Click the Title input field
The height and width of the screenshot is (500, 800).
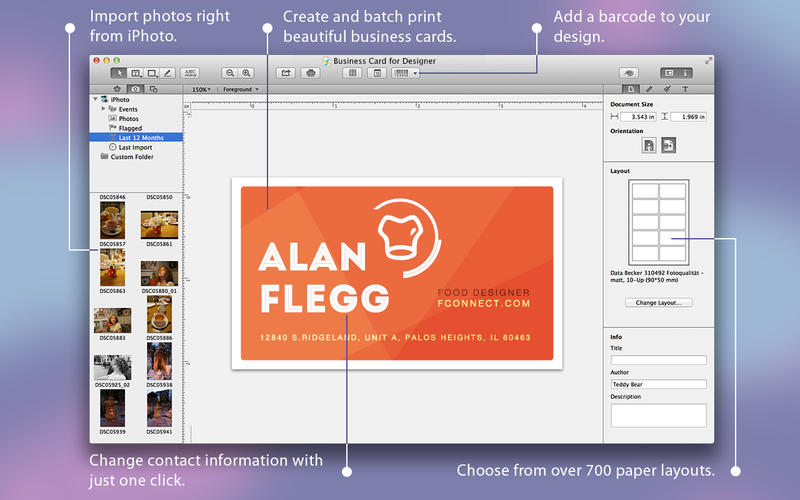pyautogui.click(x=659, y=360)
